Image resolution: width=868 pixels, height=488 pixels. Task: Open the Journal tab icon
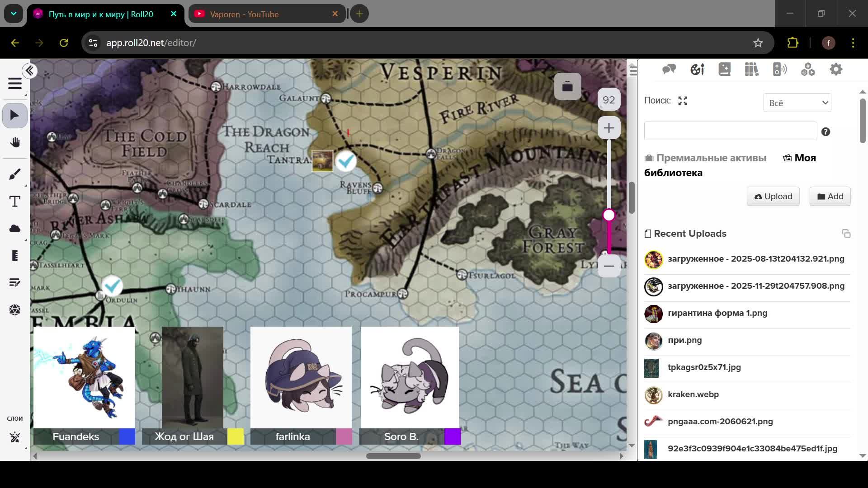(724, 70)
